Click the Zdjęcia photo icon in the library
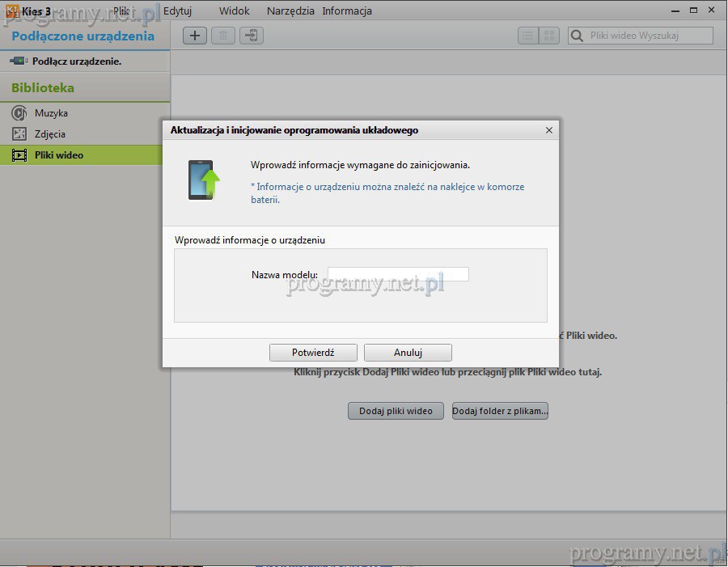 tap(19, 134)
